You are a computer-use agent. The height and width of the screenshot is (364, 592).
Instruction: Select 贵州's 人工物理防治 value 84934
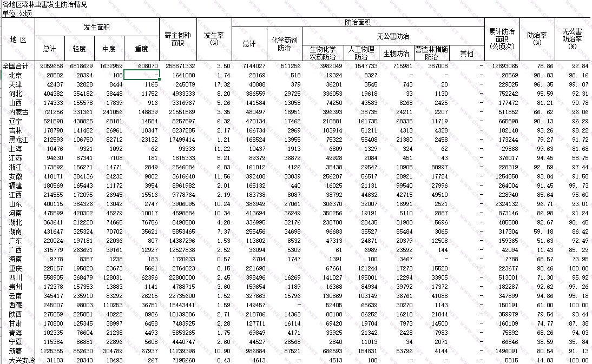tap(369, 287)
